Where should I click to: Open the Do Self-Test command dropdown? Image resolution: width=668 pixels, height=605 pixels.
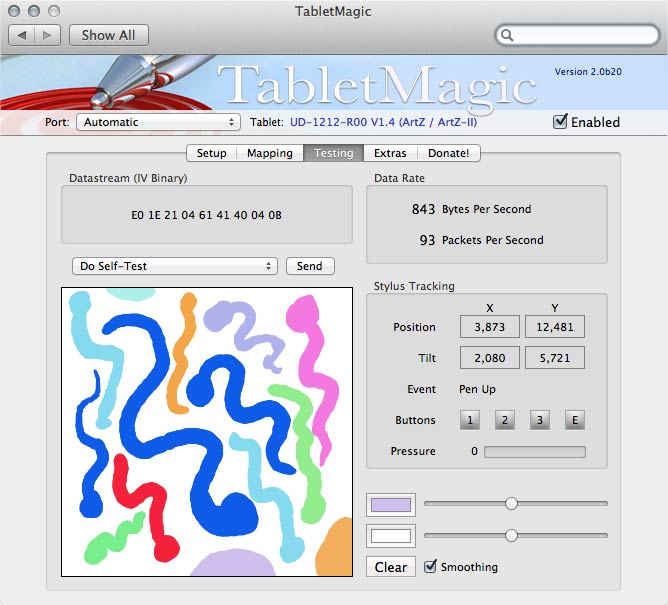click(175, 266)
